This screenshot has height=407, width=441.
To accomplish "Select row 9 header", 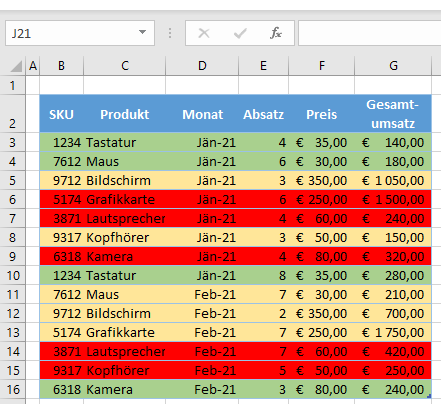I will (13, 256).
